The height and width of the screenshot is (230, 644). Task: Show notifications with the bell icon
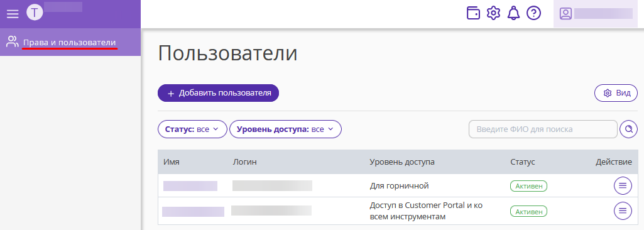[x=513, y=13]
